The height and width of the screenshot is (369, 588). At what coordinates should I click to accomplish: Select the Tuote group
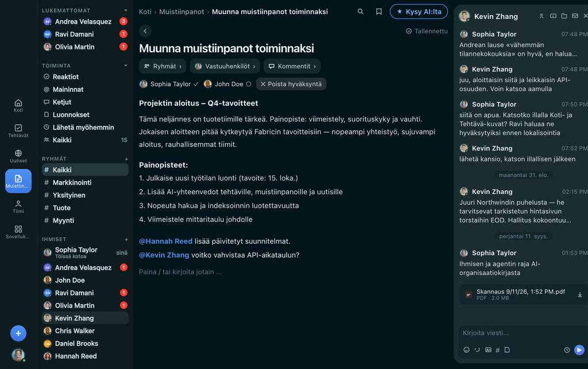(x=85, y=207)
